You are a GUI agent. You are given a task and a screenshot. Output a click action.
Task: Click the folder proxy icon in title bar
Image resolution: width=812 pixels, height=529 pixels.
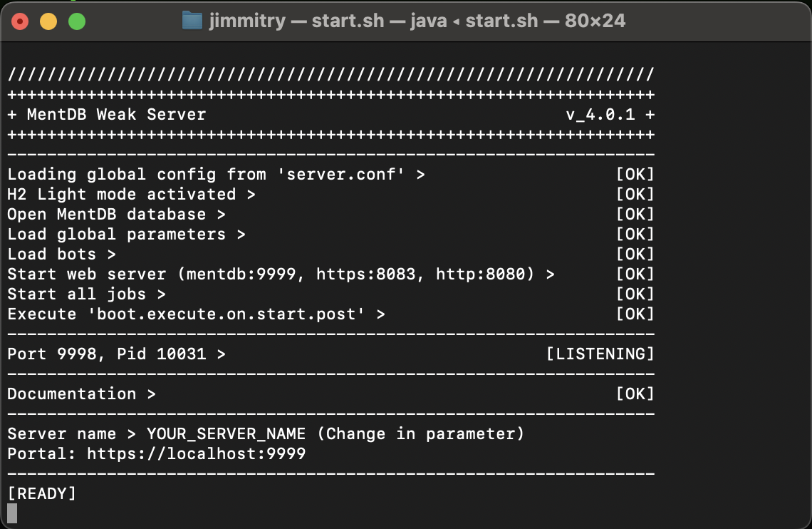[192, 21]
